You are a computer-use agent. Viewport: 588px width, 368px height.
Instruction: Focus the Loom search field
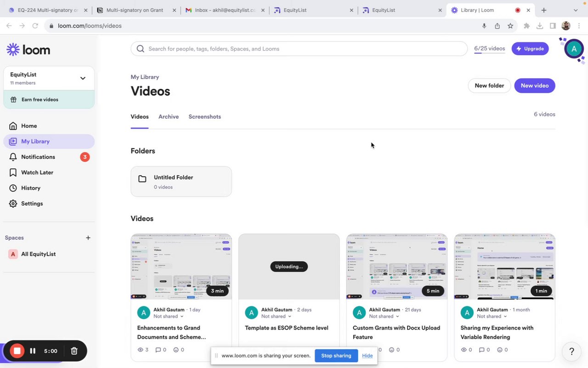299,49
